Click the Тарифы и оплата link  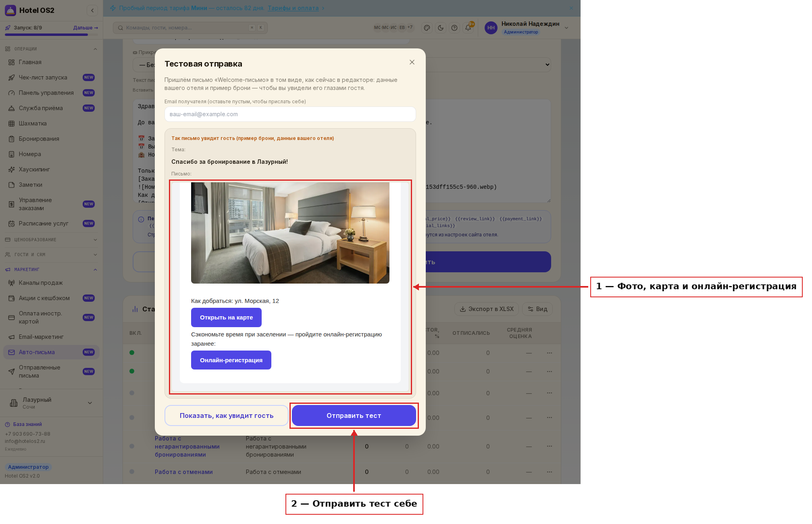point(293,8)
